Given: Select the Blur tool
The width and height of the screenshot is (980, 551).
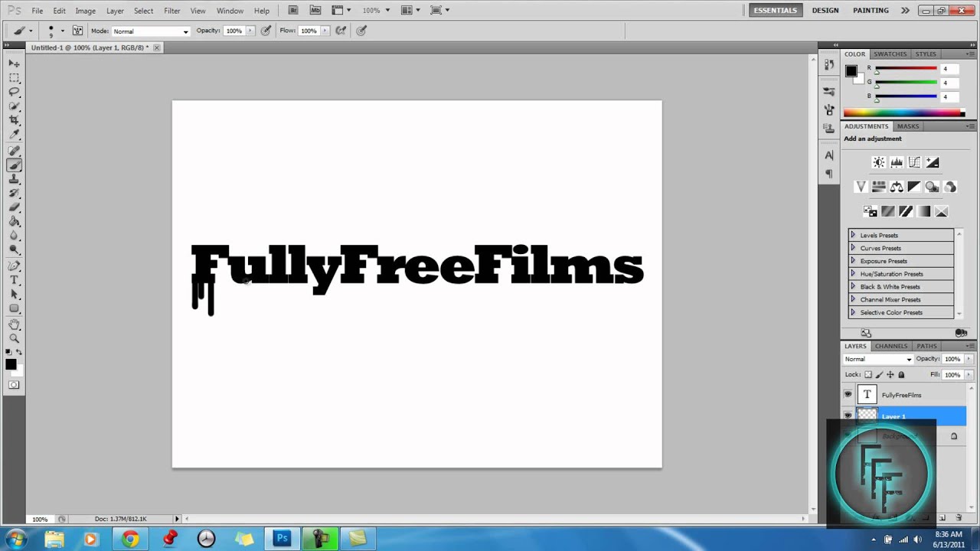Looking at the screenshot, I should tap(14, 236).
